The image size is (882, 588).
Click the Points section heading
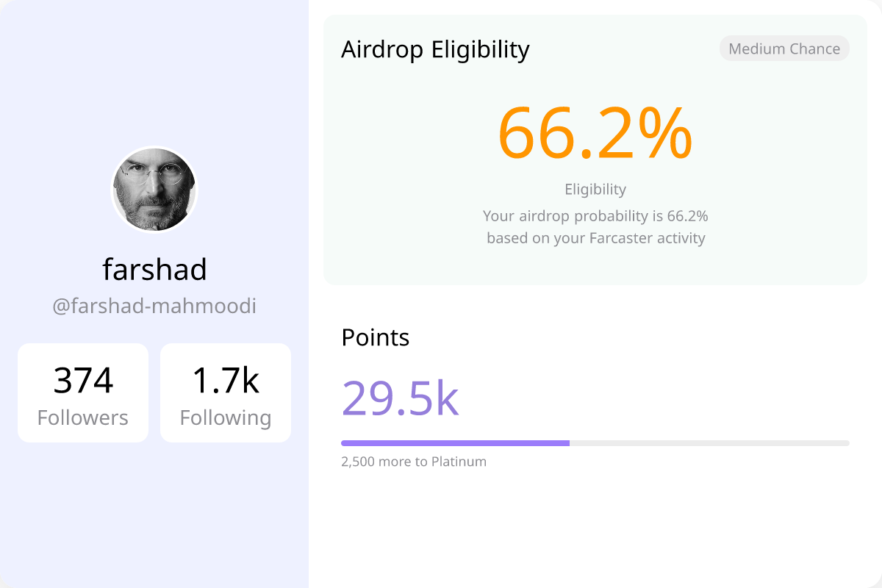tap(376, 337)
